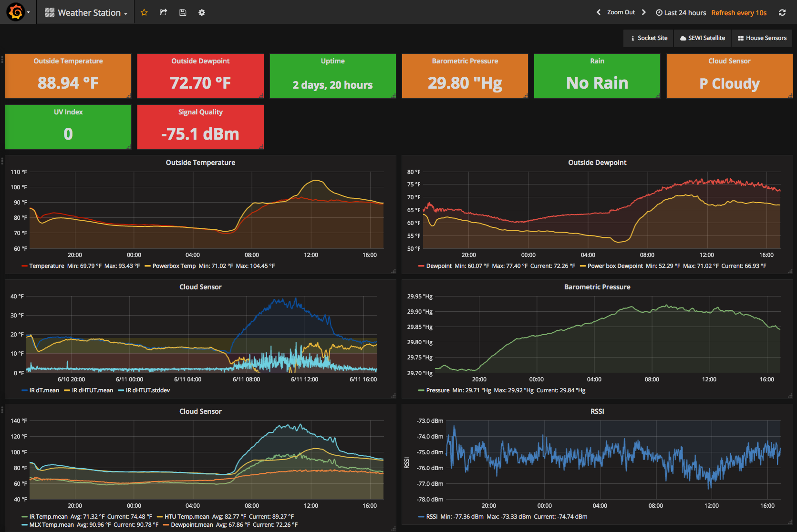This screenshot has height=532, width=797.
Task: Click the Pressure legend color swatch
Action: (x=421, y=390)
